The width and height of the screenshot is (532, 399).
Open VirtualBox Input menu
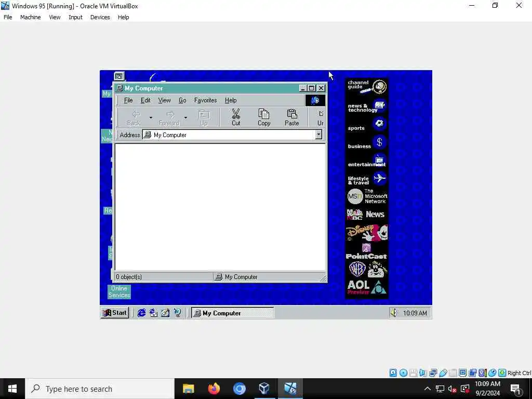point(75,17)
